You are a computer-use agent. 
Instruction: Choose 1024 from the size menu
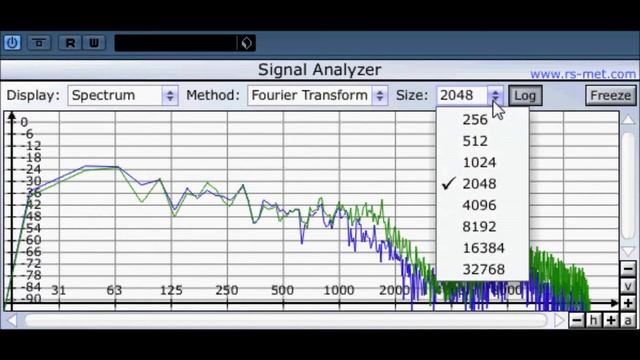[x=482, y=162]
